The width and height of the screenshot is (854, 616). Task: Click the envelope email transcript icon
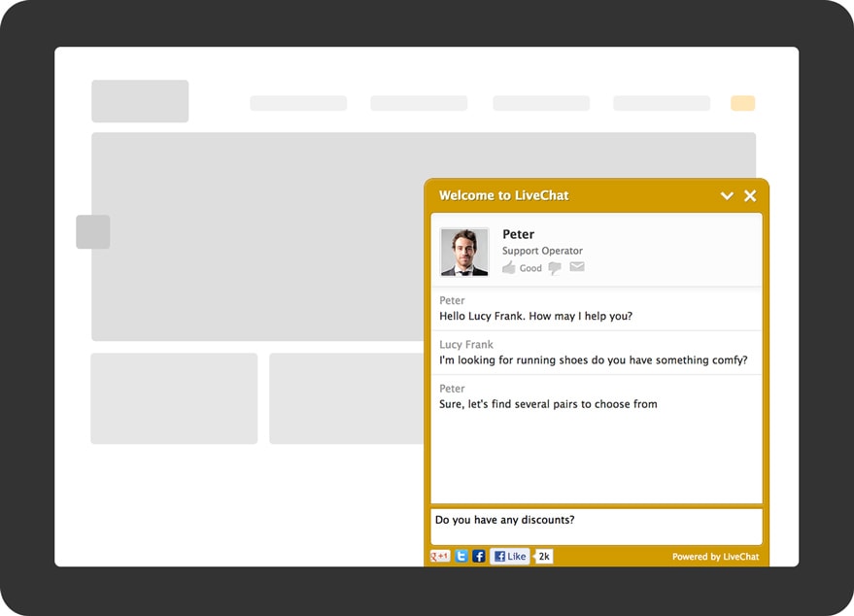(x=577, y=267)
